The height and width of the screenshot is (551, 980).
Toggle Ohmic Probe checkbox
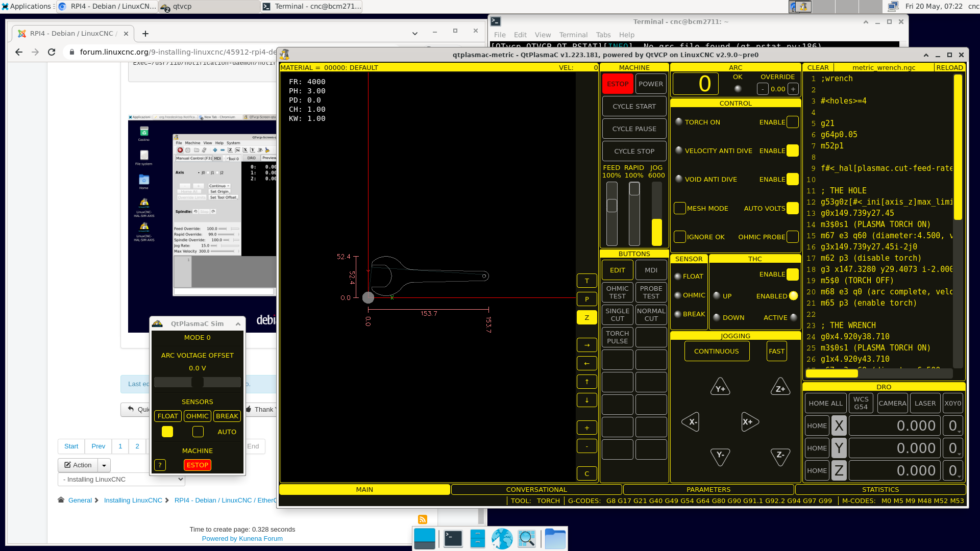click(792, 237)
